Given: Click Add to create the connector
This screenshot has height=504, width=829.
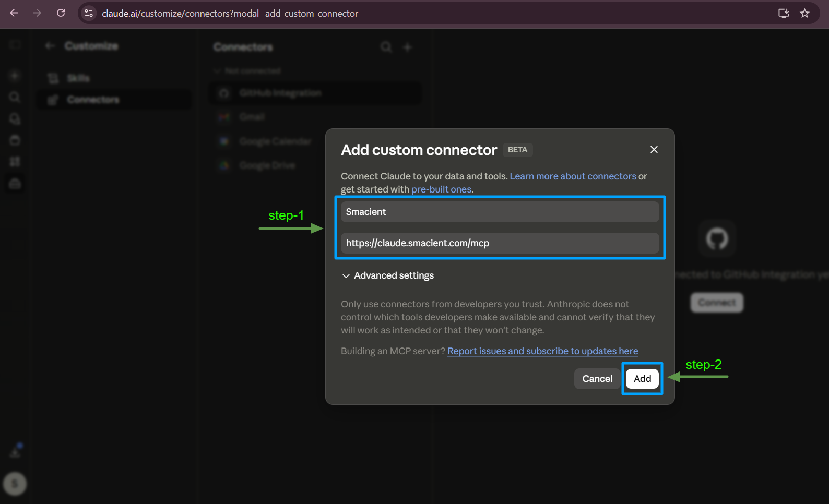Looking at the screenshot, I should coord(642,379).
